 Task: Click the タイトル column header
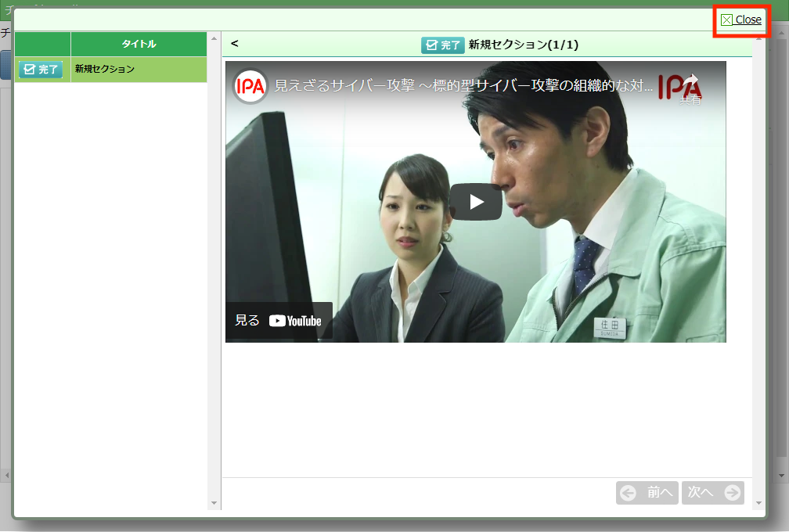click(139, 45)
